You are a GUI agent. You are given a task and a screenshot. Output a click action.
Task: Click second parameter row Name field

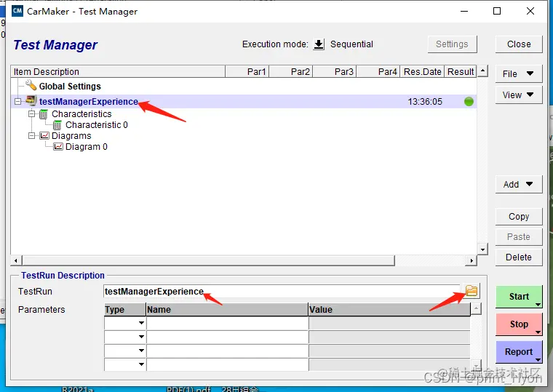click(227, 337)
